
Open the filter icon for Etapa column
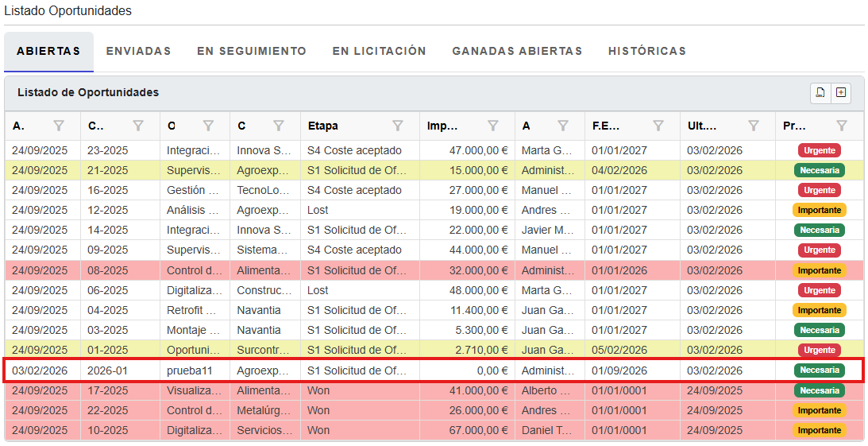point(398,126)
